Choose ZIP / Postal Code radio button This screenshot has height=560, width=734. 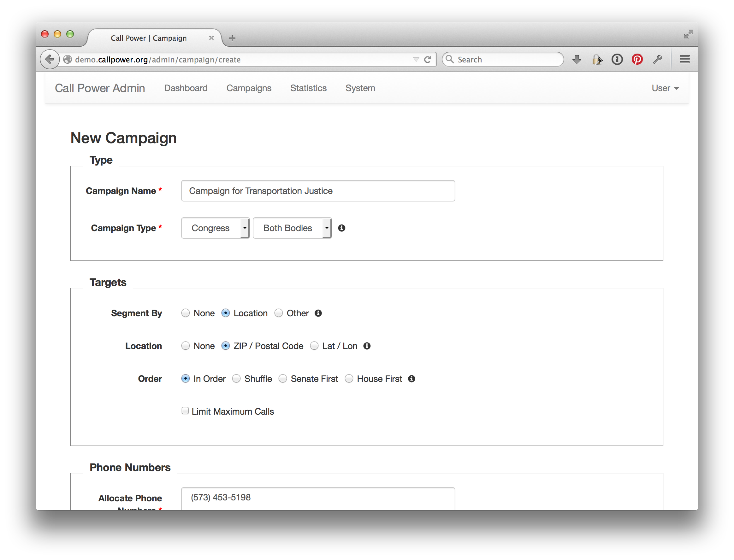pos(226,346)
